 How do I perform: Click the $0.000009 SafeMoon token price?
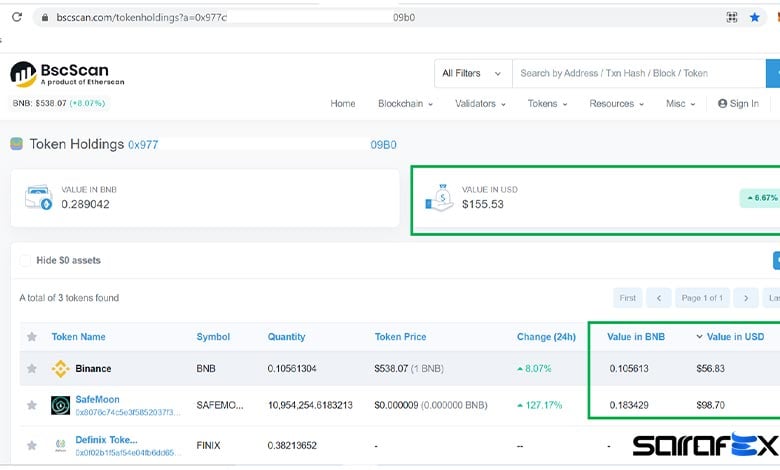[396, 405]
